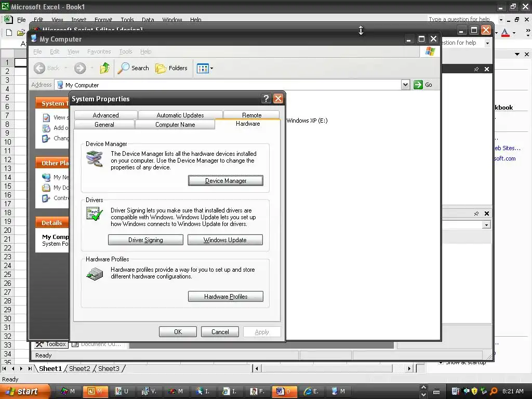The height and width of the screenshot is (399, 532).
Task: Open the Excel Font Color dropdown arrow
Action: coord(514,33)
